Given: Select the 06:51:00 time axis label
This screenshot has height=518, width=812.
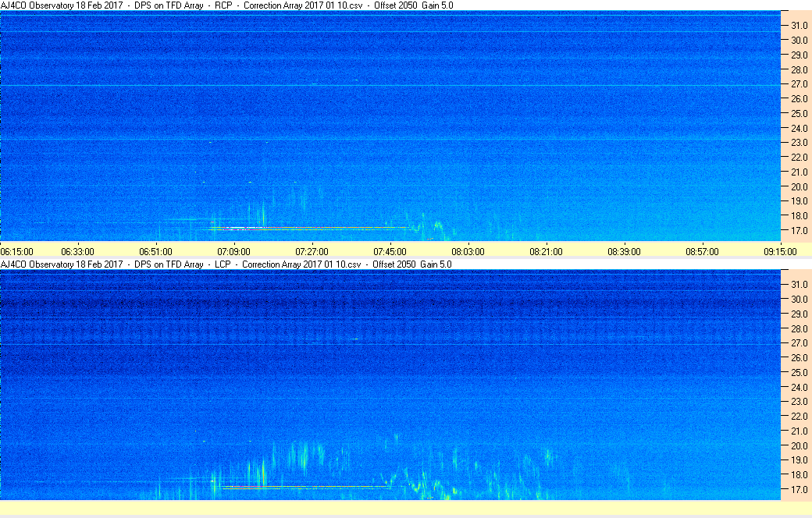Looking at the screenshot, I should 156,251.
